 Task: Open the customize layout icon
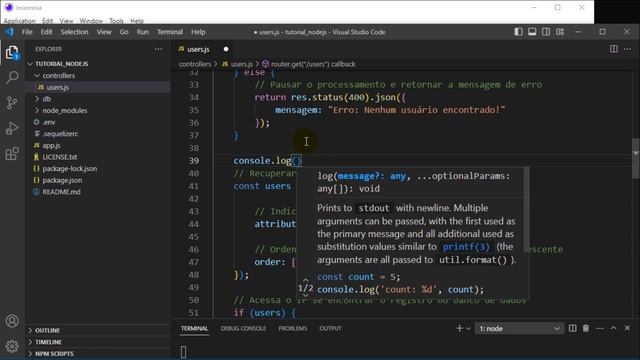tap(560, 32)
